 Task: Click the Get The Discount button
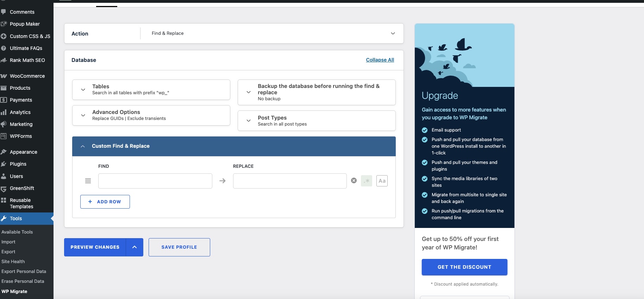[464, 267]
